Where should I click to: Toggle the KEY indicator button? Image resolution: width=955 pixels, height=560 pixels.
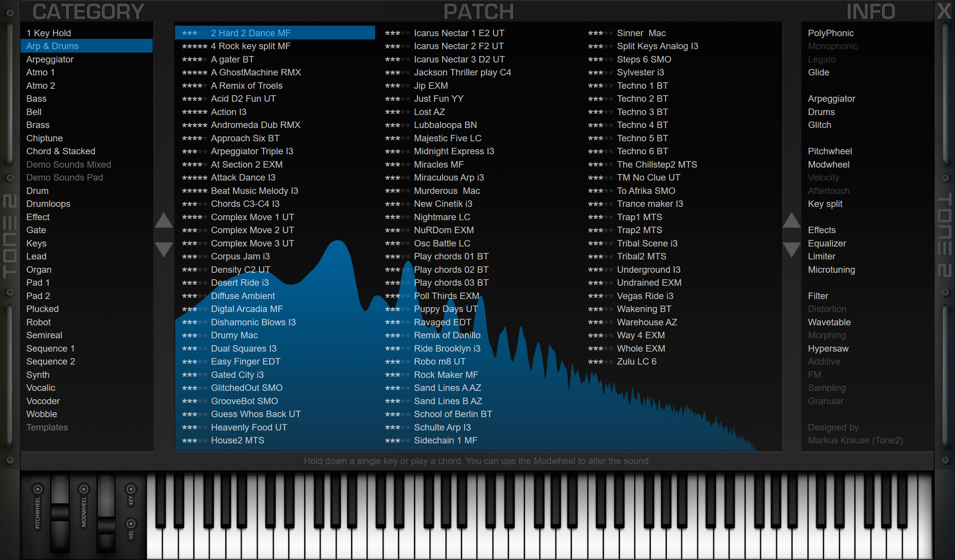click(x=131, y=489)
